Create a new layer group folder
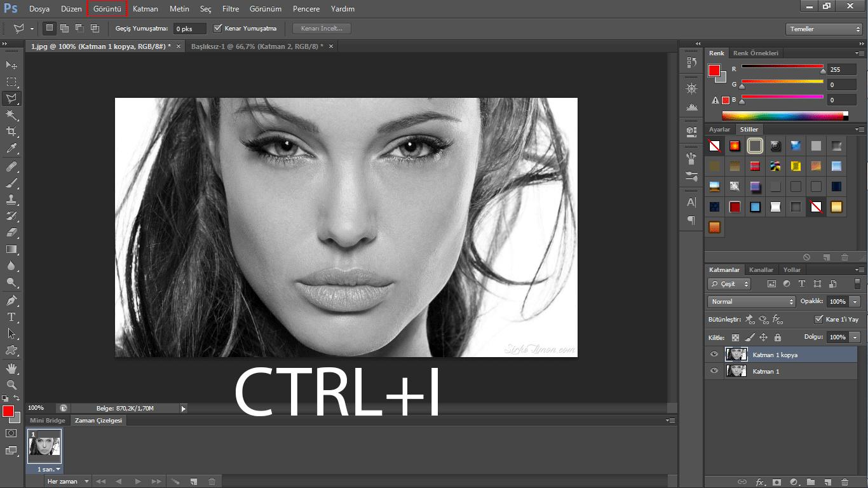 pos(810,482)
